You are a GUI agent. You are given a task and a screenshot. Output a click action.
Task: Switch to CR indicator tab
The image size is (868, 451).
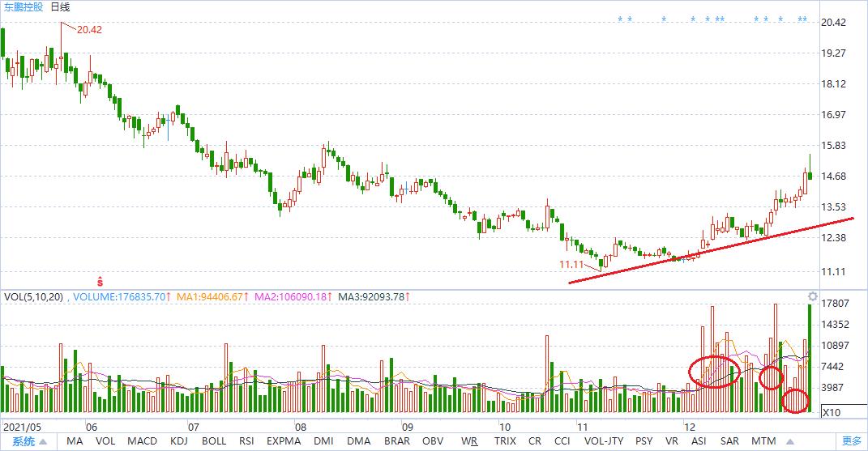pyautogui.click(x=535, y=441)
